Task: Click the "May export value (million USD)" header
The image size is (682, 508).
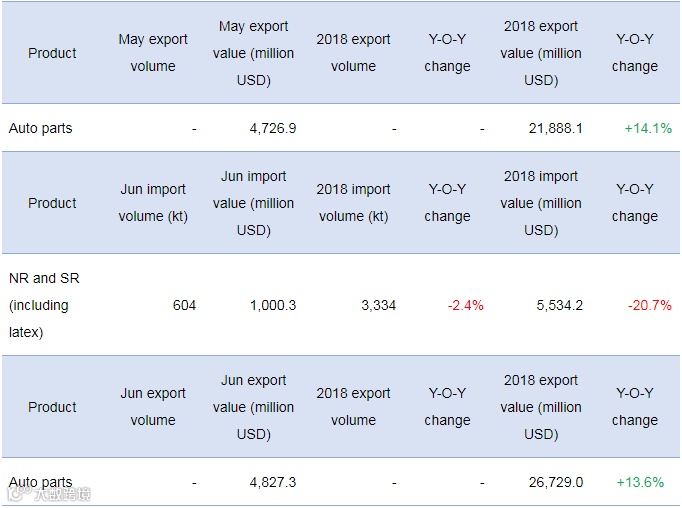Action: point(253,53)
